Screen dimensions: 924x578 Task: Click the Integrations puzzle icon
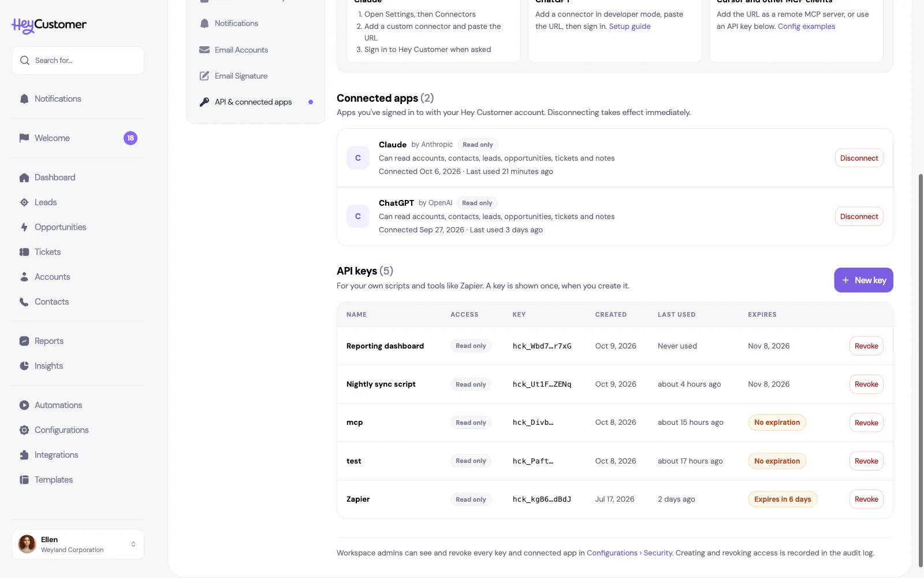click(x=24, y=455)
